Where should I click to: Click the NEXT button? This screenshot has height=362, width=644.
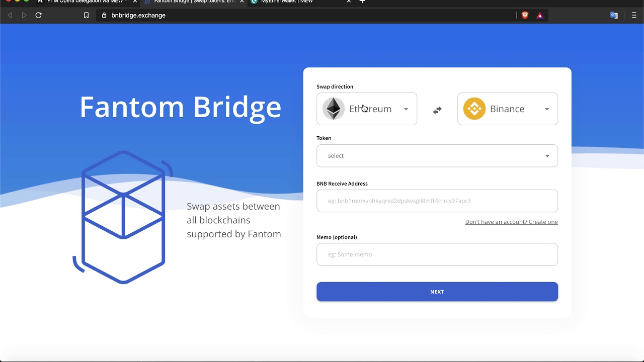click(x=437, y=292)
